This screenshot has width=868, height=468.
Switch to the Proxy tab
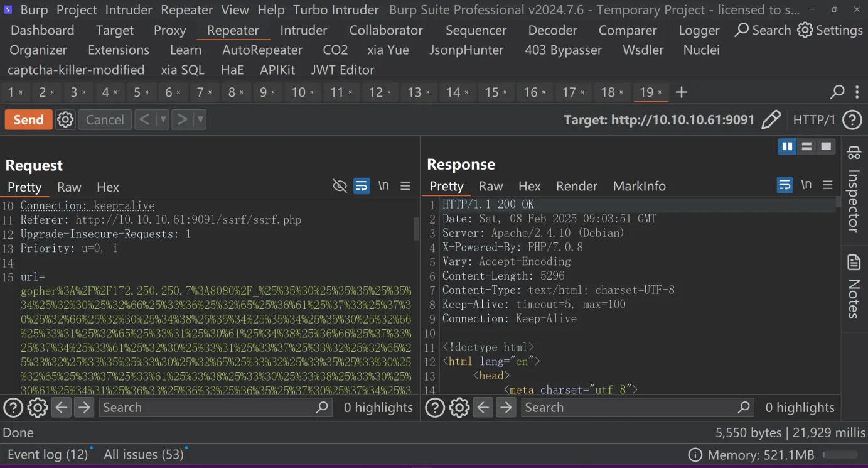[x=169, y=30]
